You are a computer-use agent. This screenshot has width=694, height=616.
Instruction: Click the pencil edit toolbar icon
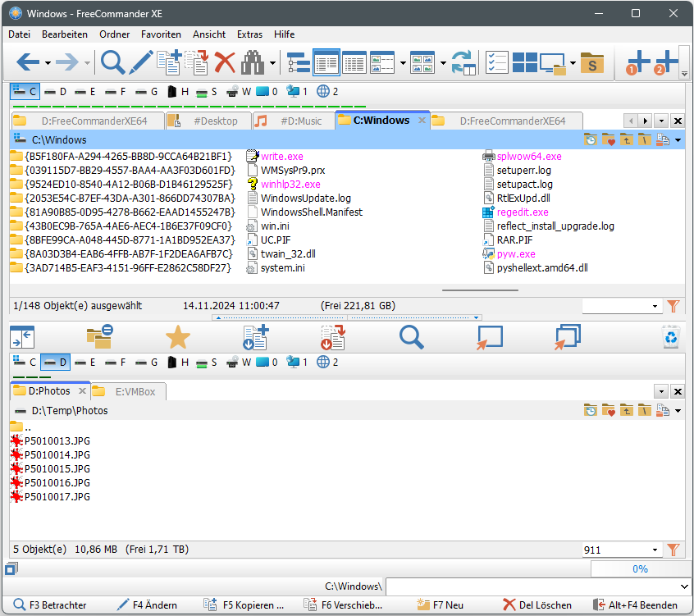pos(141,62)
